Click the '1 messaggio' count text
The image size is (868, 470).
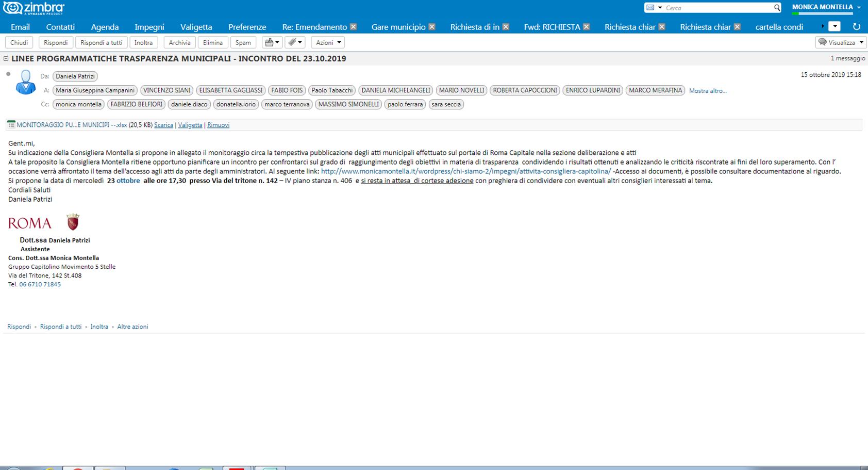pos(848,58)
